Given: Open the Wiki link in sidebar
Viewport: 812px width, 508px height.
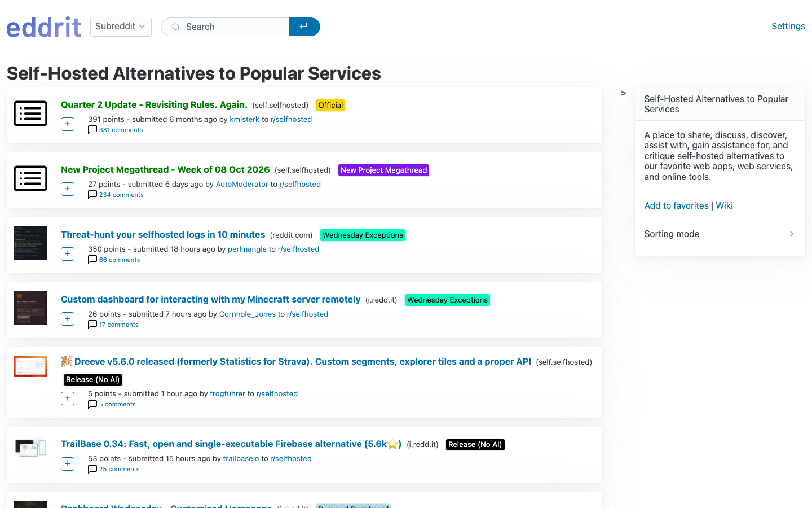Looking at the screenshot, I should click(x=724, y=205).
